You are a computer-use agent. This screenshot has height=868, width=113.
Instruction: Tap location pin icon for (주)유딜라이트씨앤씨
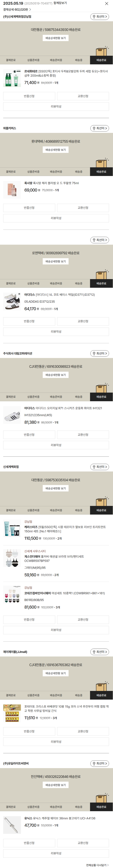[94, 763]
